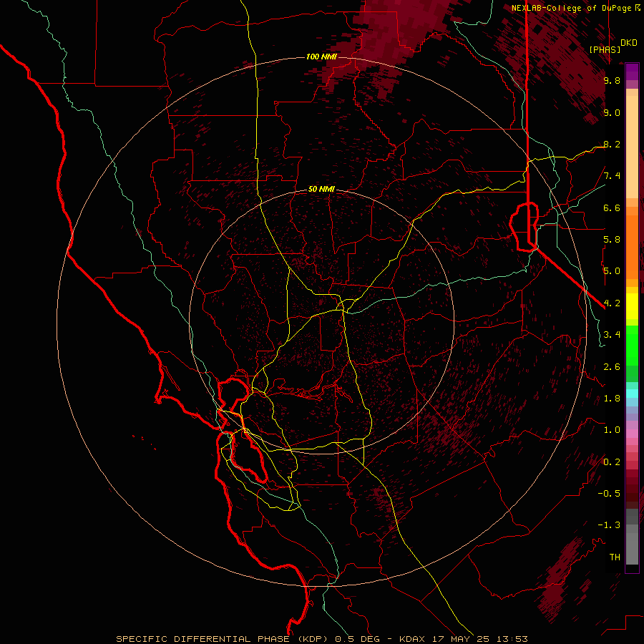The height and width of the screenshot is (644, 644).
Task: Click the "5.0" color scale value
Action: click(x=612, y=271)
